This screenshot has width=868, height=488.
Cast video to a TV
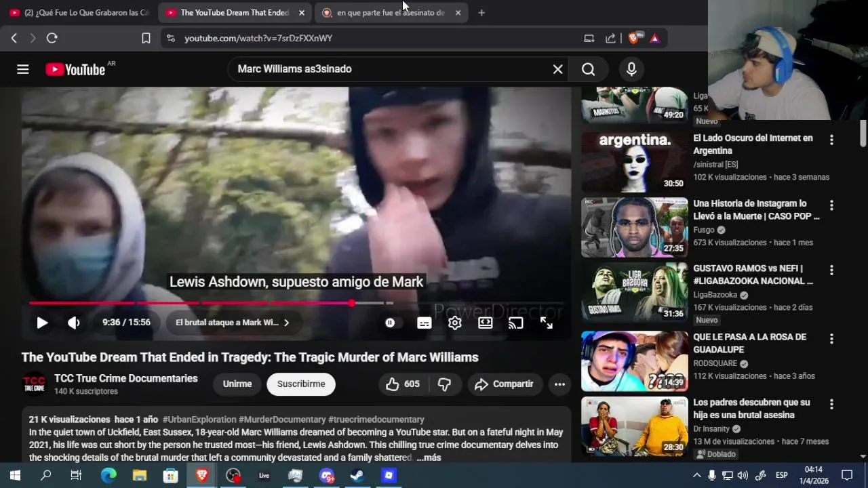coord(516,323)
